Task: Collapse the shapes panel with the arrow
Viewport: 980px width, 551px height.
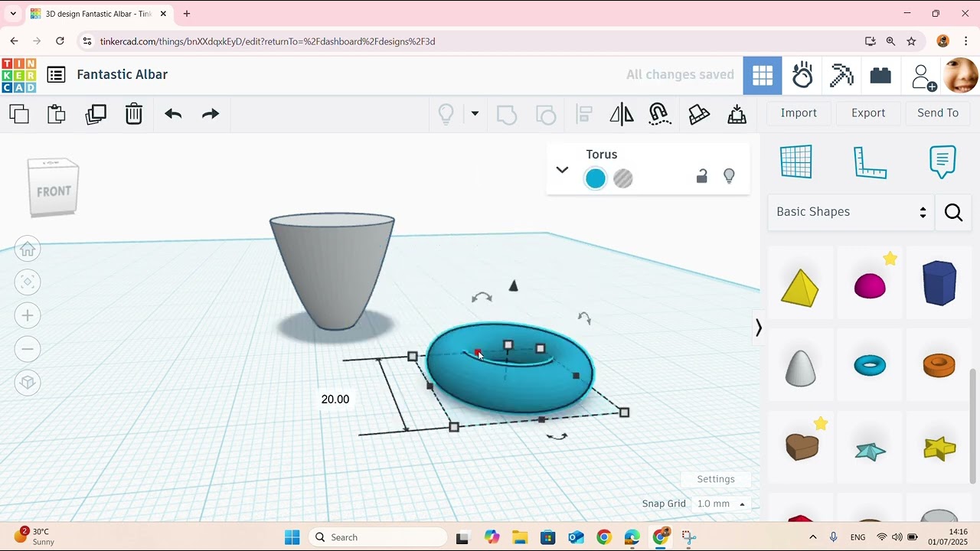Action: [x=758, y=328]
